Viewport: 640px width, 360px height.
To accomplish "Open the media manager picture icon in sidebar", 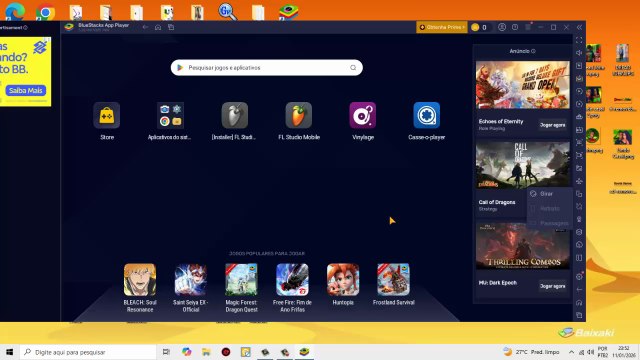I will [579, 168].
